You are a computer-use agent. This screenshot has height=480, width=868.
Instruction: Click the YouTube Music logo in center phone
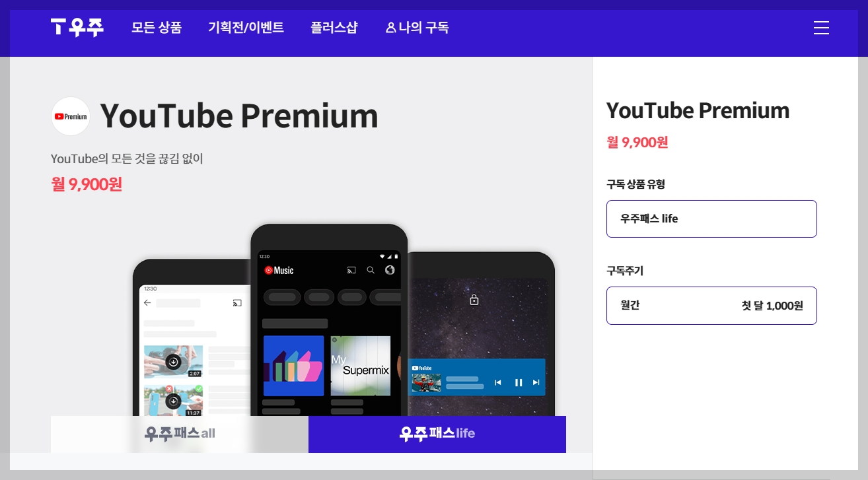point(279,270)
